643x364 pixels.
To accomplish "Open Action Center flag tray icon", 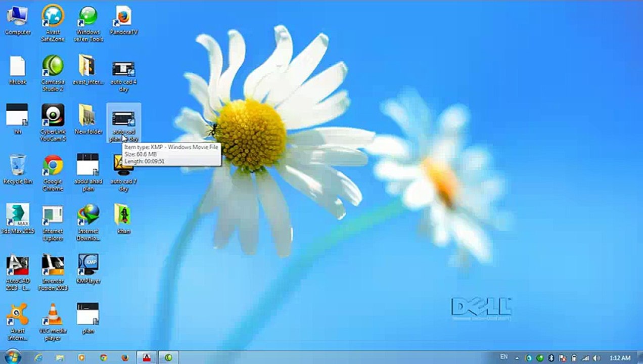I will coord(563,358).
